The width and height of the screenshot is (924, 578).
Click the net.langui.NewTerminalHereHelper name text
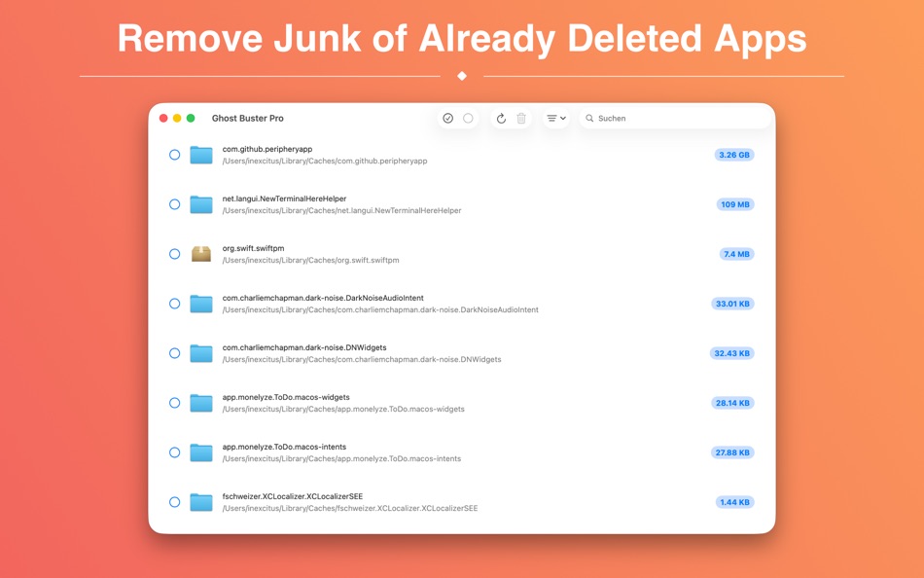pos(284,199)
